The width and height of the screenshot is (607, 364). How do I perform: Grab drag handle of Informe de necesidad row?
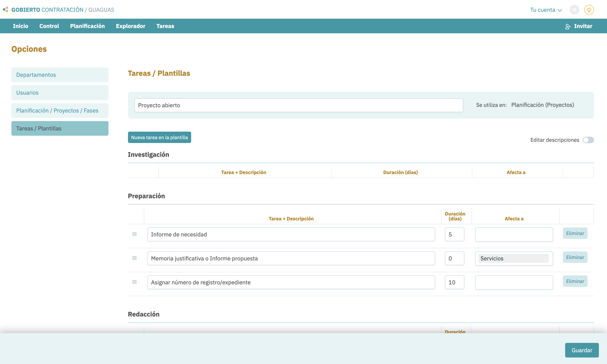tap(134, 234)
